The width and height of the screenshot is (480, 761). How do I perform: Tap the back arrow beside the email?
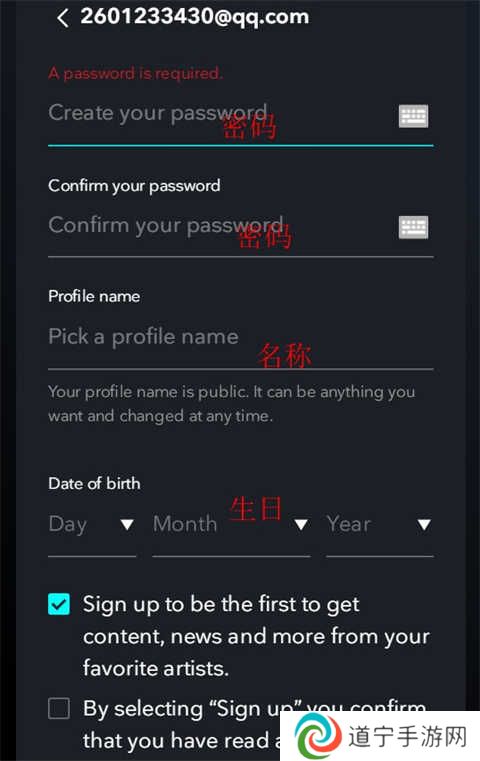click(62, 19)
